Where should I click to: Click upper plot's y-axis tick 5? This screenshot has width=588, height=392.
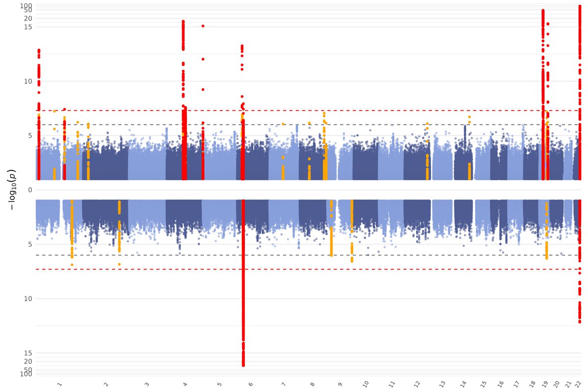(30, 136)
